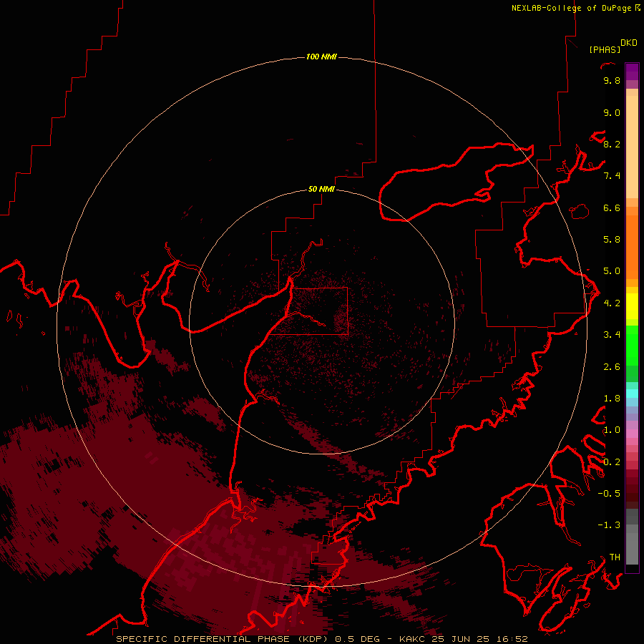Click the 5.8 value on the scale
644x644 pixels.
(612, 240)
